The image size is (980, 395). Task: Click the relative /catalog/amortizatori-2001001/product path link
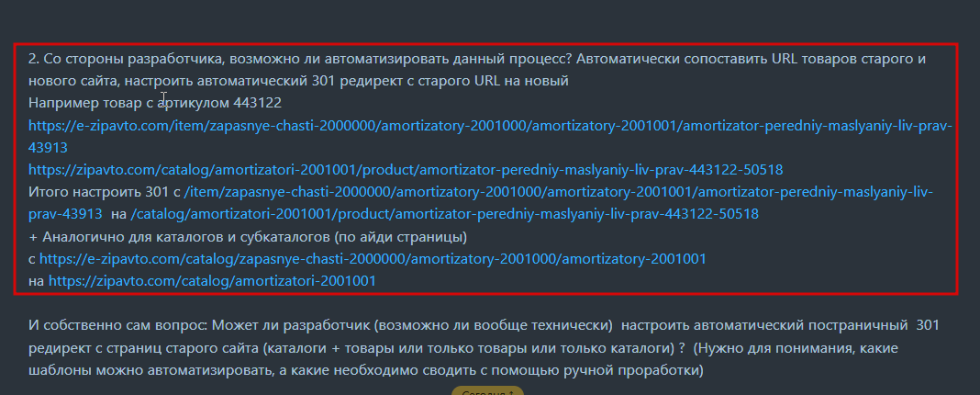(444, 214)
